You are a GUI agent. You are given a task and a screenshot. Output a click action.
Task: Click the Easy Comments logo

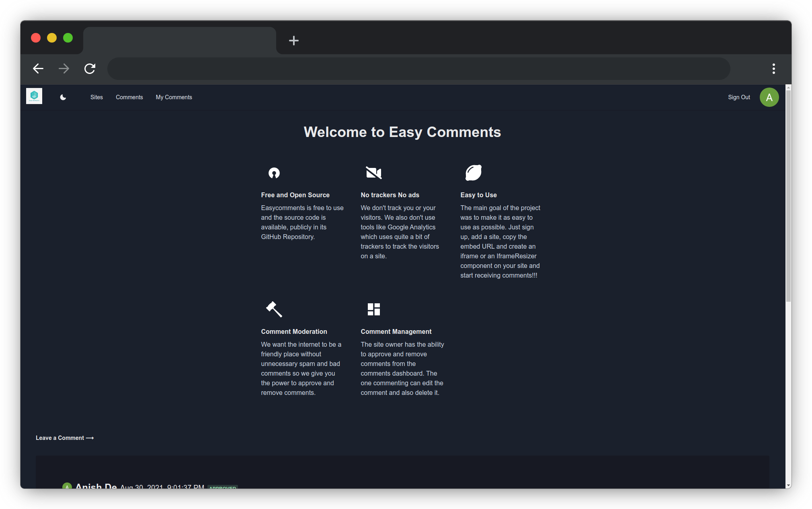(x=34, y=96)
